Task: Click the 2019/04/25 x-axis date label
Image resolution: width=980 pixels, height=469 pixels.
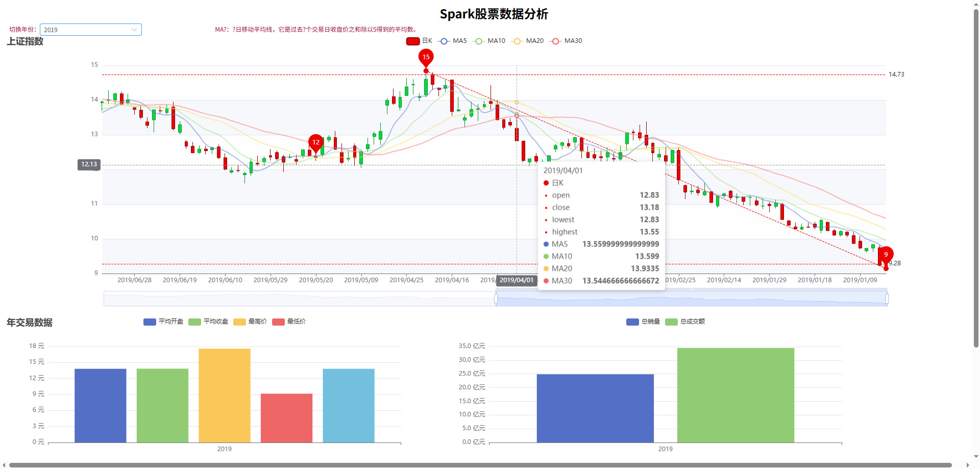Action: click(x=406, y=280)
